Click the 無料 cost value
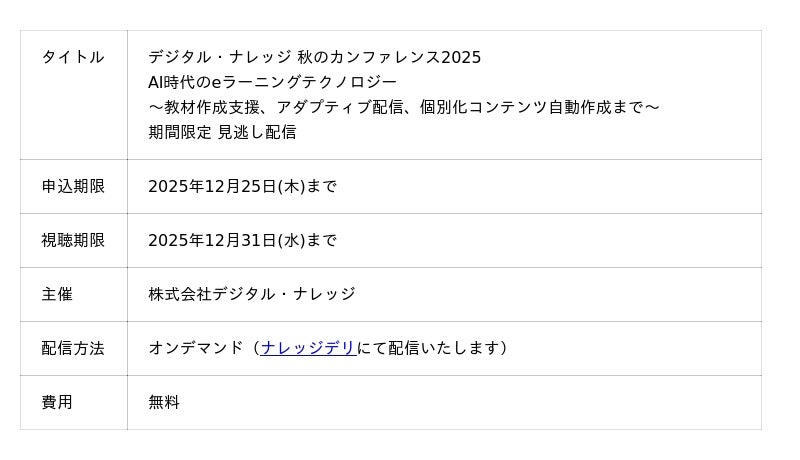 (x=164, y=402)
